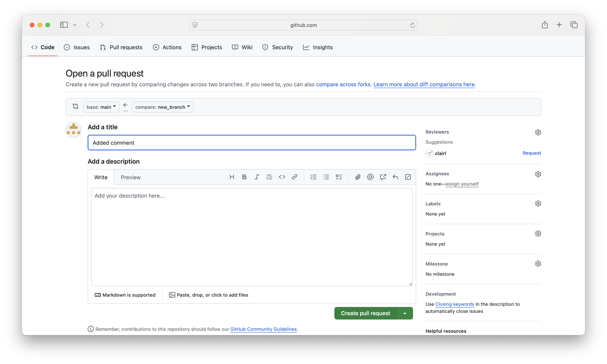Switch to the Preview tab
Image resolution: width=607 pixels, height=364 pixels.
click(x=131, y=177)
